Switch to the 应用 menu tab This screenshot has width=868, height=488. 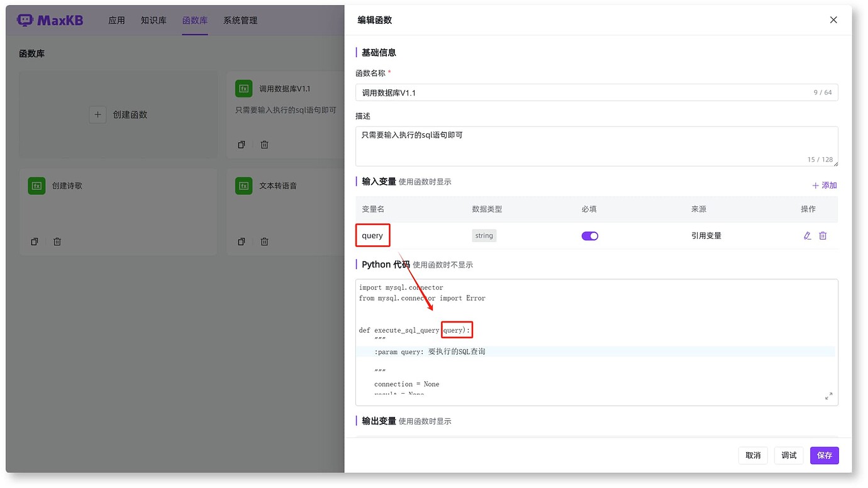(116, 19)
